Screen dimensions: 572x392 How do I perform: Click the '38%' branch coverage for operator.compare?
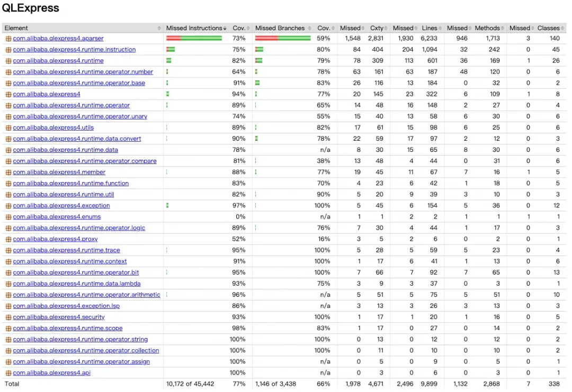[x=323, y=161]
